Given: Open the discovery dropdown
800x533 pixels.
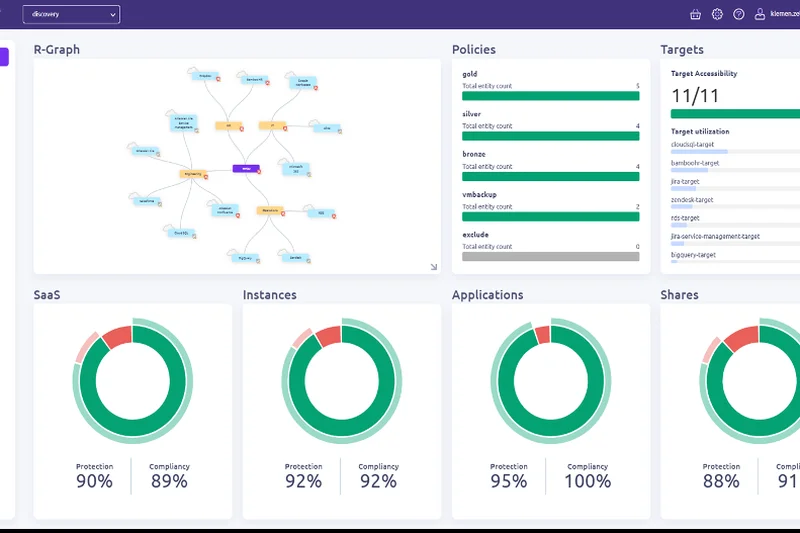Looking at the screenshot, I should 71,14.
